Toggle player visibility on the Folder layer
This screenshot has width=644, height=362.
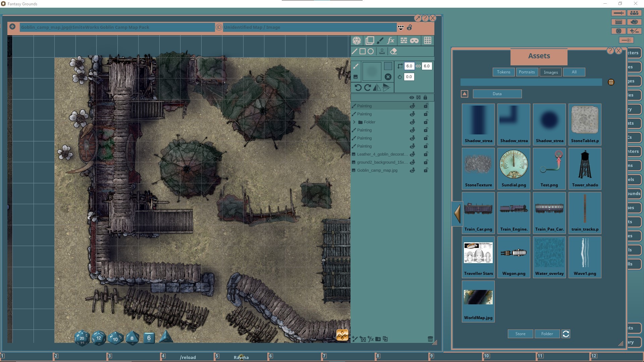[x=413, y=122]
